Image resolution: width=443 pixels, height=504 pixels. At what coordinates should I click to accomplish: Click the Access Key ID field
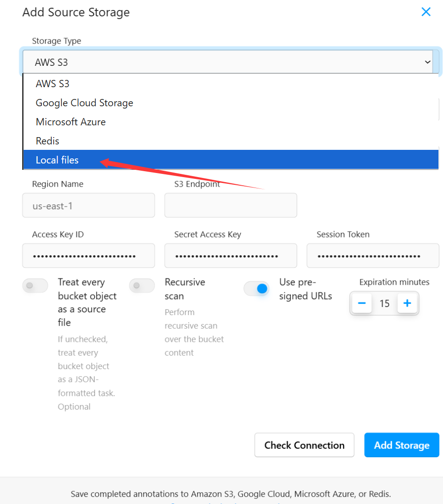[x=89, y=256]
